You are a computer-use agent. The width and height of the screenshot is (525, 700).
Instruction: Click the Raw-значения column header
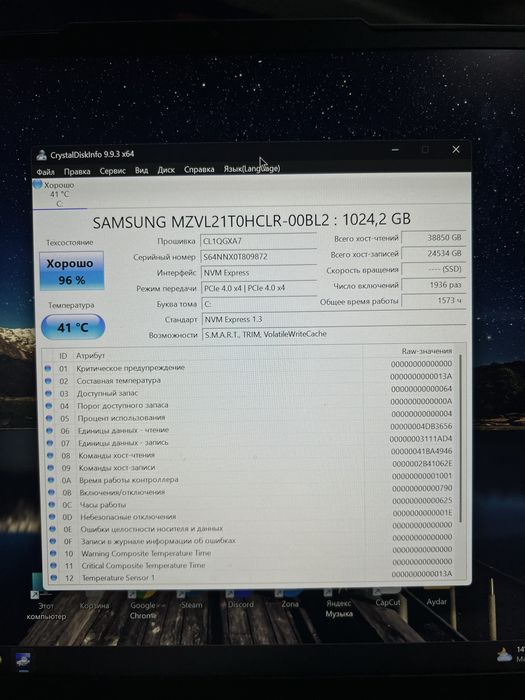click(x=427, y=351)
